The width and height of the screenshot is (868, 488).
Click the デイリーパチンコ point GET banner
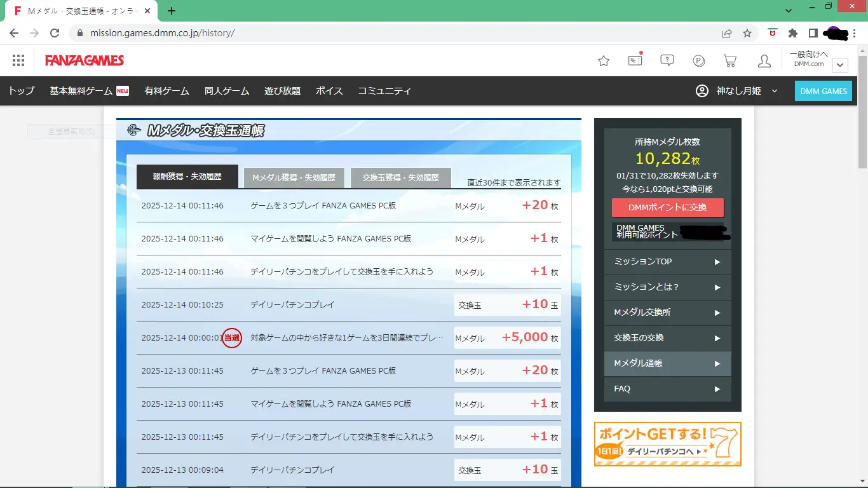click(667, 444)
